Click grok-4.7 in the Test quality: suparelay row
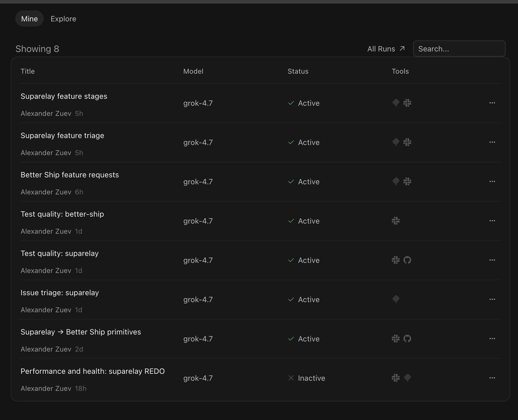This screenshot has width=518, height=420. click(198, 260)
